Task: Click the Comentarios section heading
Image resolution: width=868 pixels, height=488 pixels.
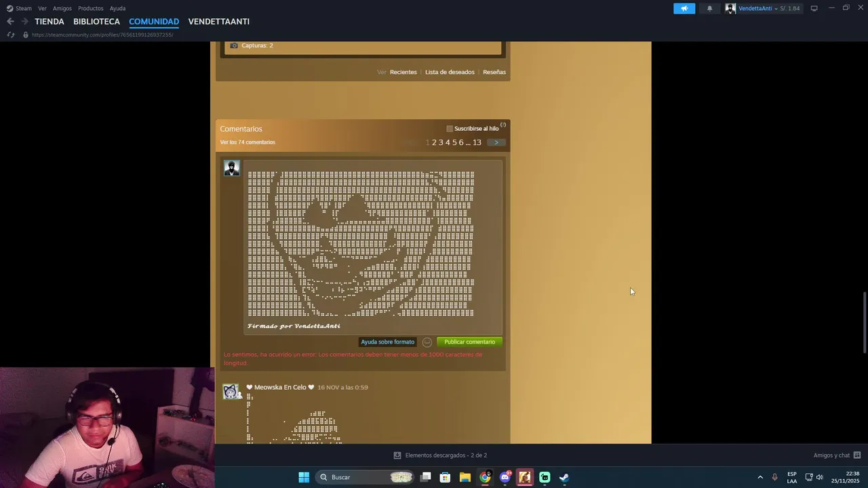Action: click(241, 129)
